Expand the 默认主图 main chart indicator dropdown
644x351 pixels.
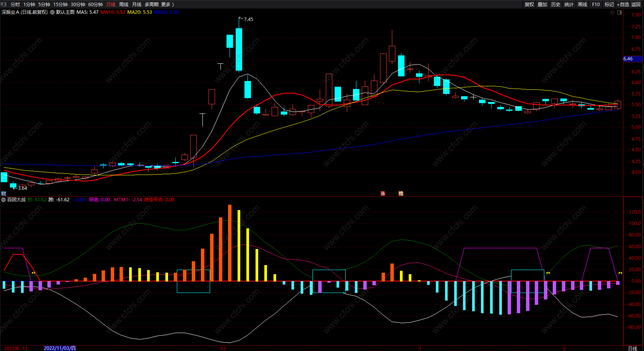(x=52, y=12)
